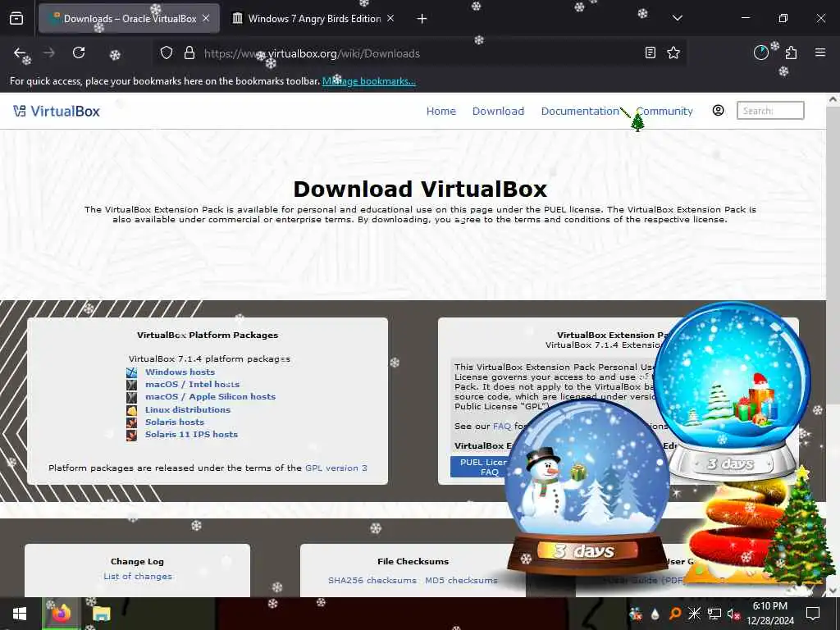This screenshot has height=630, width=840.
Task: Open File Explorer from the taskbar
Action: pos(101,614)
